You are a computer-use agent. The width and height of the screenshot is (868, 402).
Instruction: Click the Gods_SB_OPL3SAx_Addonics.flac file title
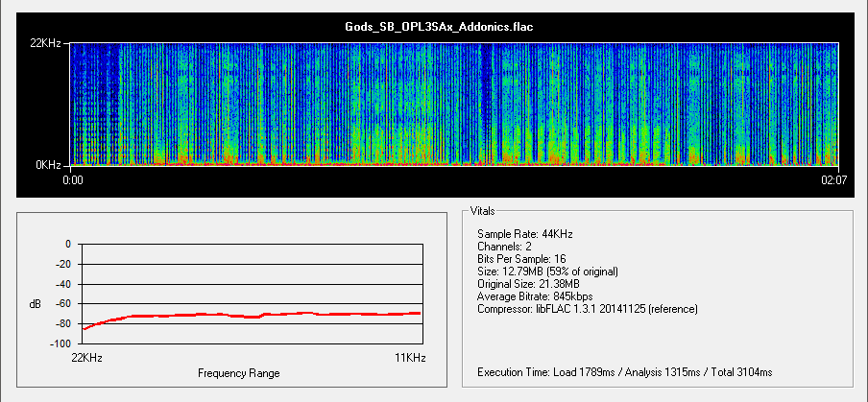[438, 27]
